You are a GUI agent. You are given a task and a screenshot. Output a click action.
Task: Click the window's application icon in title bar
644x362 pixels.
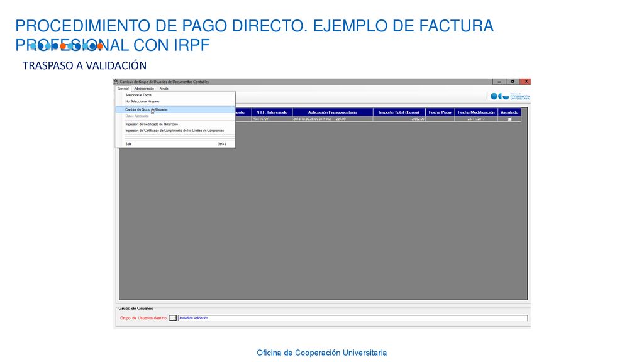(116, 82)
